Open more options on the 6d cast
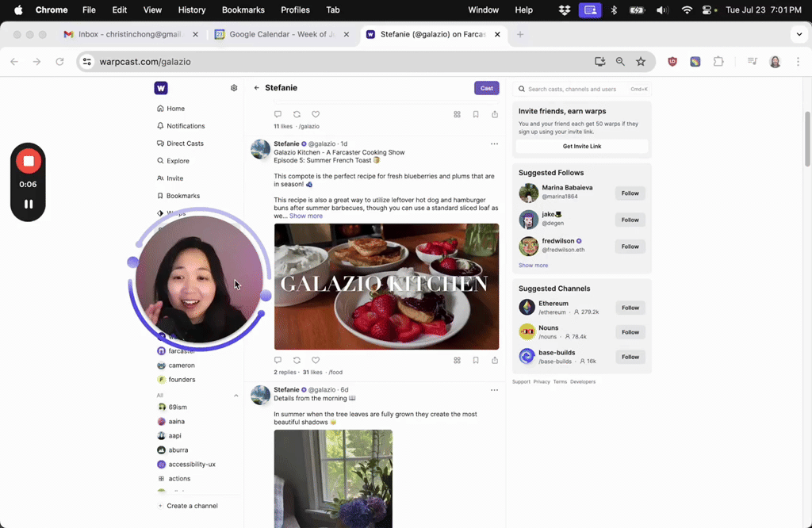812x528 pixels. point(495,390)
